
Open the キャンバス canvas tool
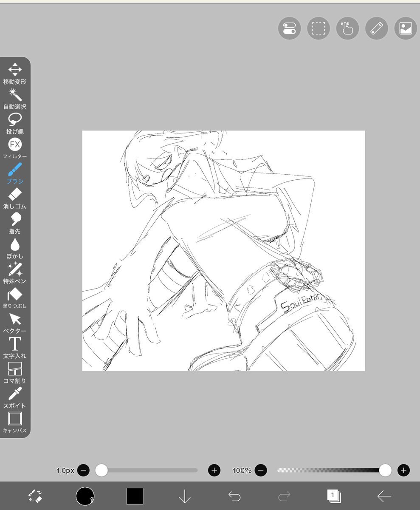pyautogui.click(x=15, y=423)
